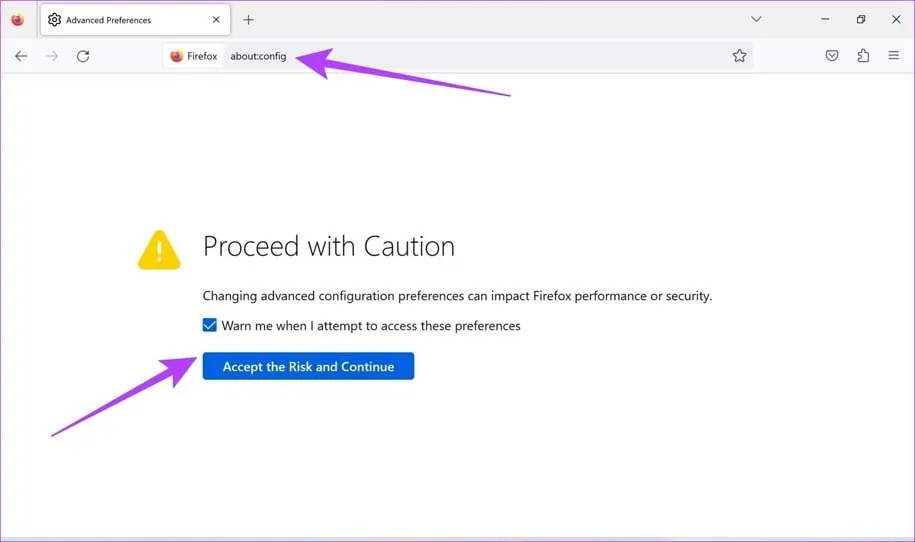Image resolution: width=915 pixels, height=542 pixels.
Task: Click the Firefox identity icon in address bar
Action: point(194,56)
